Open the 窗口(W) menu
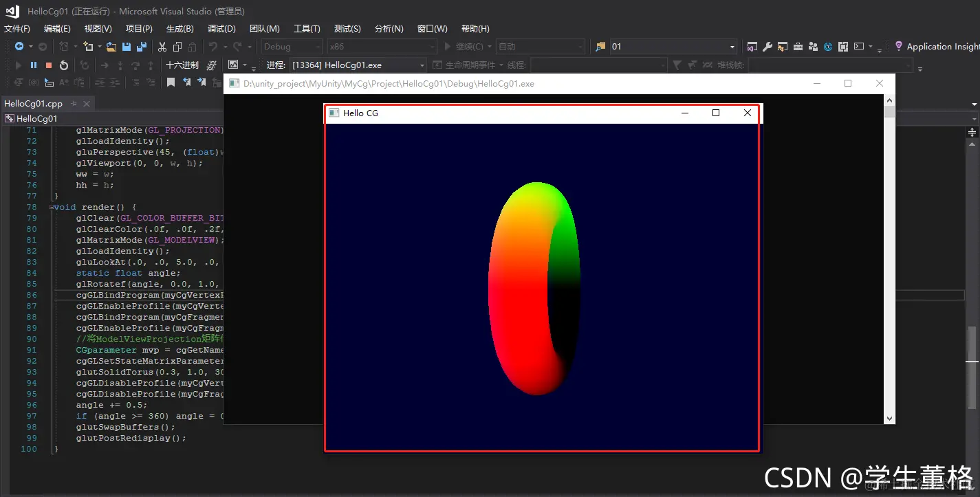This screenshot has height=497, width=980. coord(432,29)
